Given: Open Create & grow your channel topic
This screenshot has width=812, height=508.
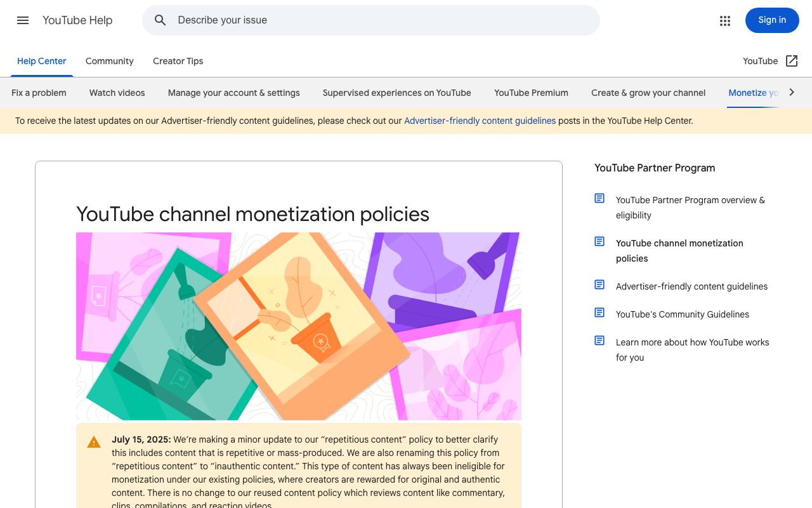Looking at the screenshot, I should [x=648, y=93].
